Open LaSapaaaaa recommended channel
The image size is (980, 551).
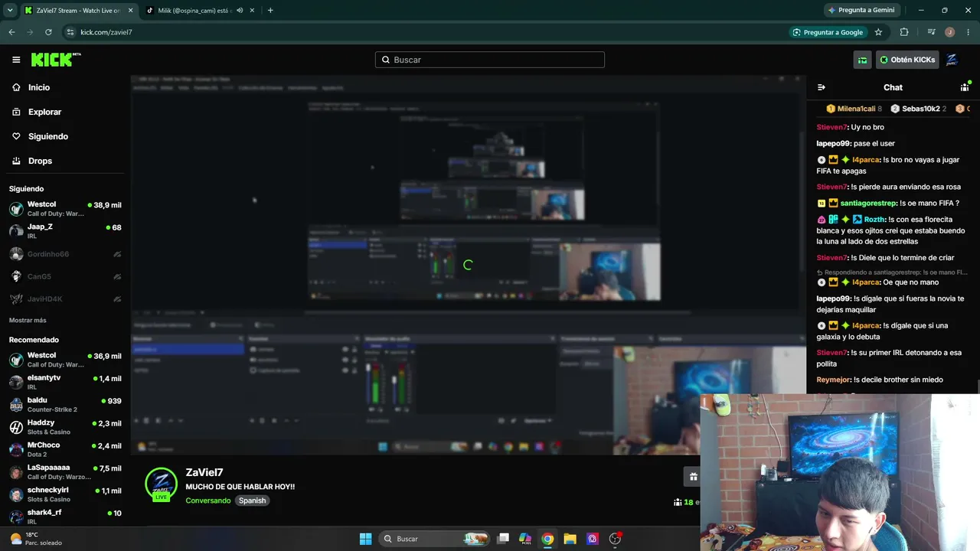[x=65, y=472]
